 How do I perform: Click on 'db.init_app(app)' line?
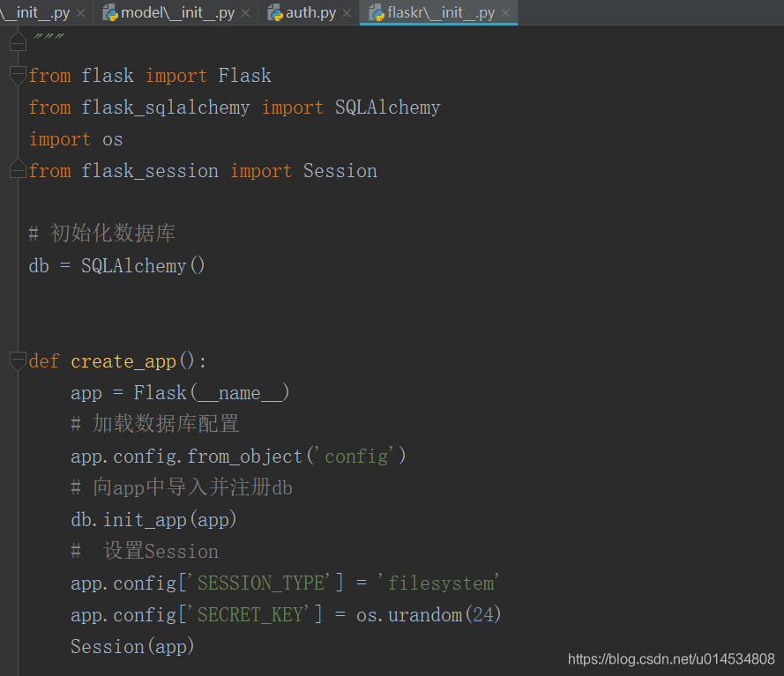[153, 520]
